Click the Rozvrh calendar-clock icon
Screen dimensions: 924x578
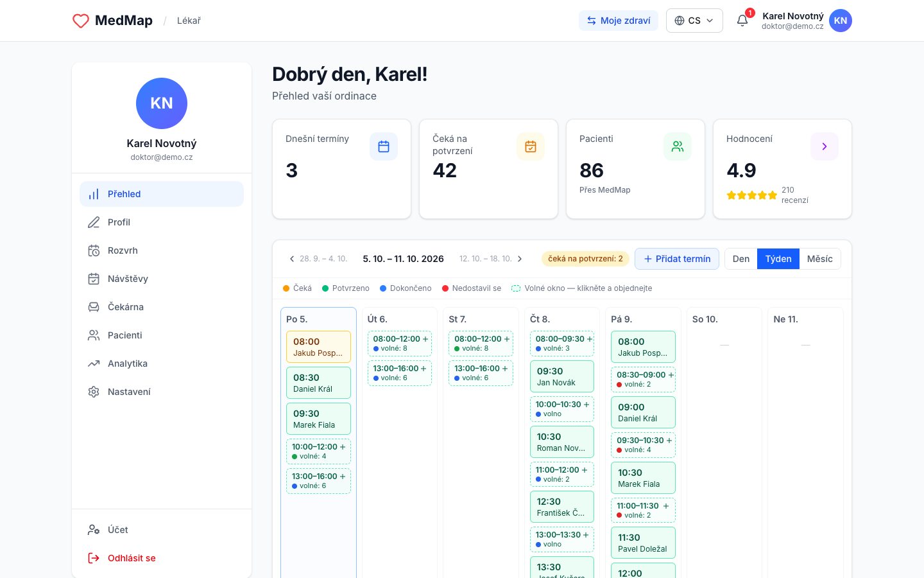94,250
